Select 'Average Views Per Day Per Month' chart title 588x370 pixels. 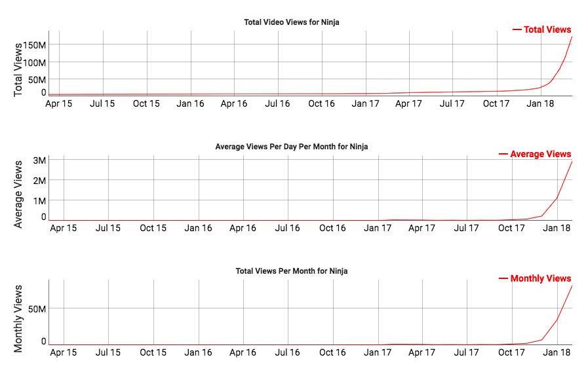292,147
